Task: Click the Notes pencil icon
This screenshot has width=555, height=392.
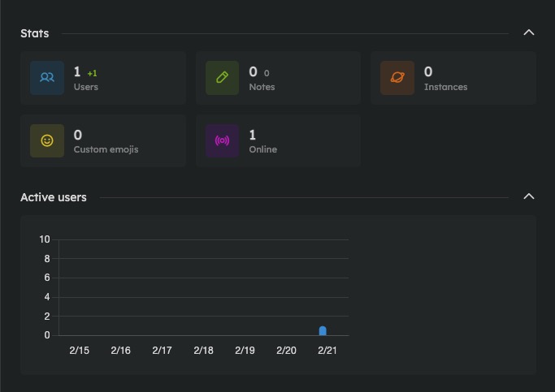Action: click(x=222, y=78)
